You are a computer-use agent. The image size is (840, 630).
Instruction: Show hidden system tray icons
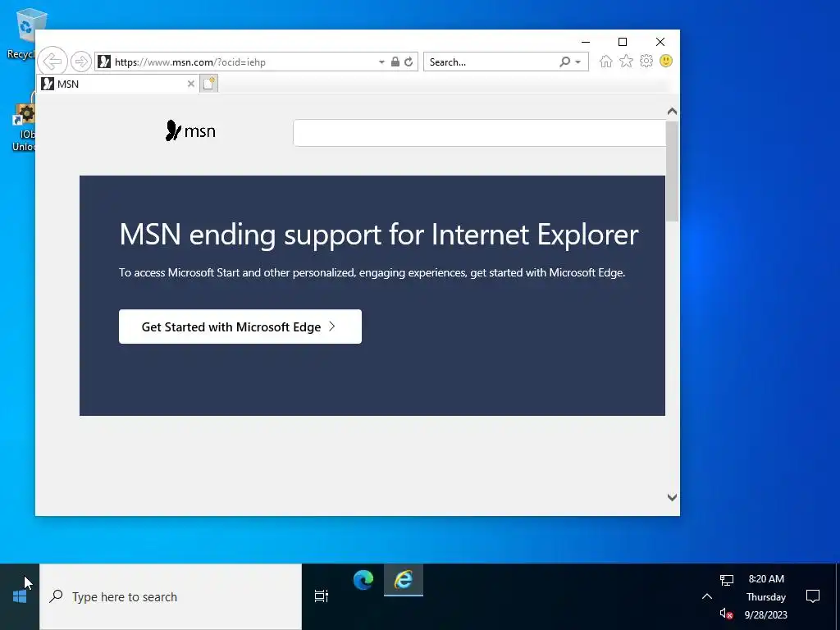(706, 596)
